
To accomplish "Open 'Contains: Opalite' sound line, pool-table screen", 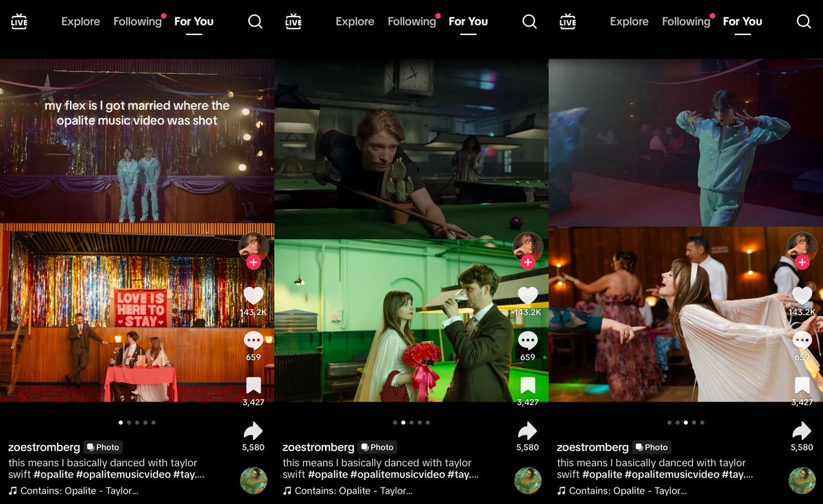I will pos(348,491).
